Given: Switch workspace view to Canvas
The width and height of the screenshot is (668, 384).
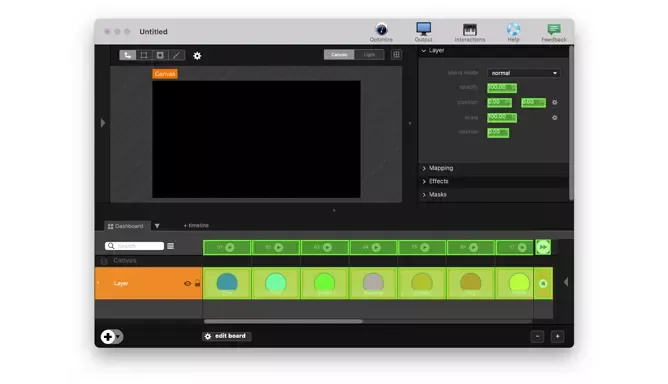Looking at the screenshot, I should pos(339,55).
